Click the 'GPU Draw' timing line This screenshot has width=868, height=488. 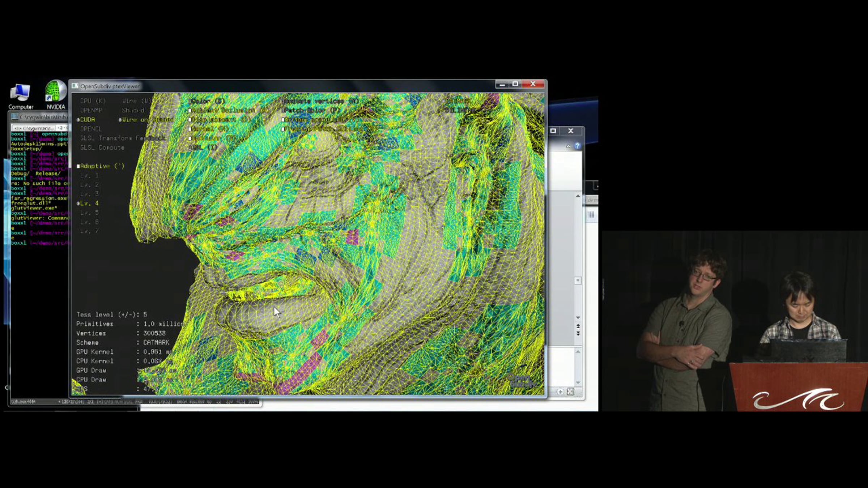pos(127,371)
